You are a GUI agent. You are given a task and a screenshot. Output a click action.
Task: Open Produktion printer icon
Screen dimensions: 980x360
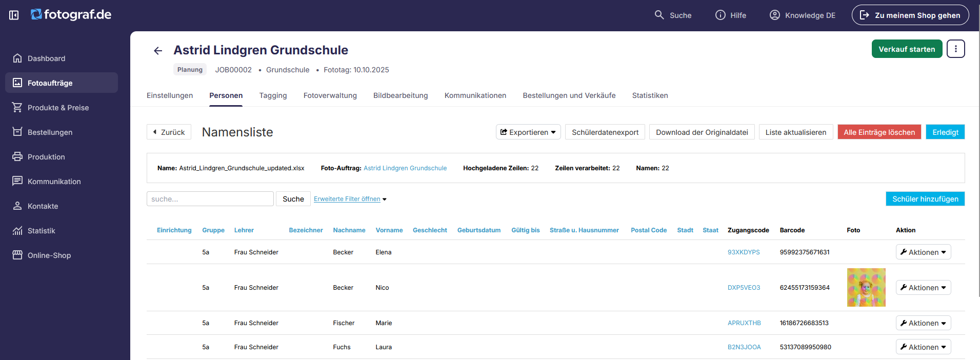tap(17, 156)
